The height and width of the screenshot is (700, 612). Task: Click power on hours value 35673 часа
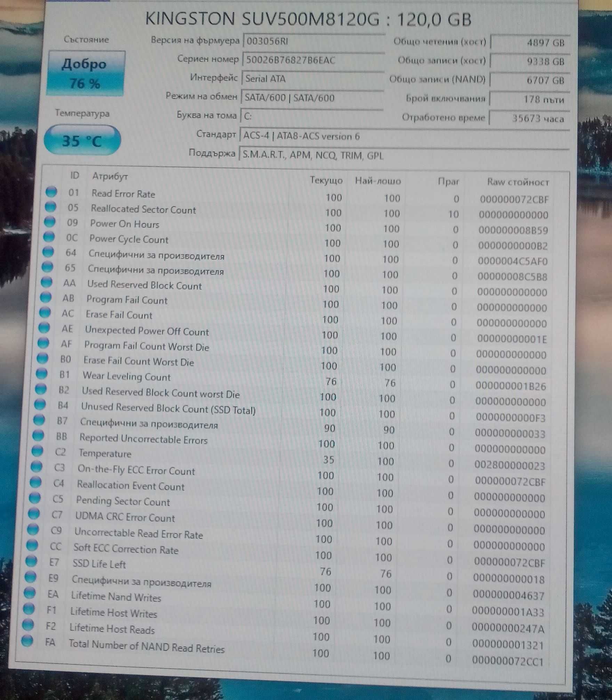[x=529, y=118]
